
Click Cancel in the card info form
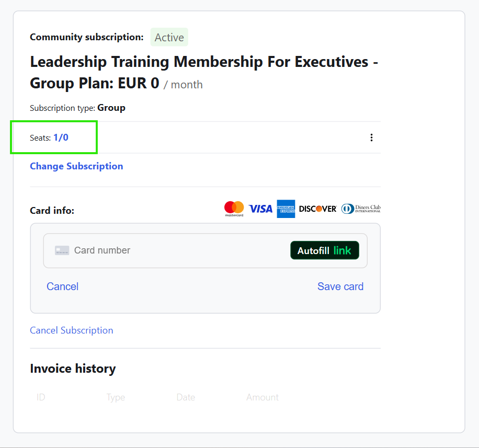(62, 286)
